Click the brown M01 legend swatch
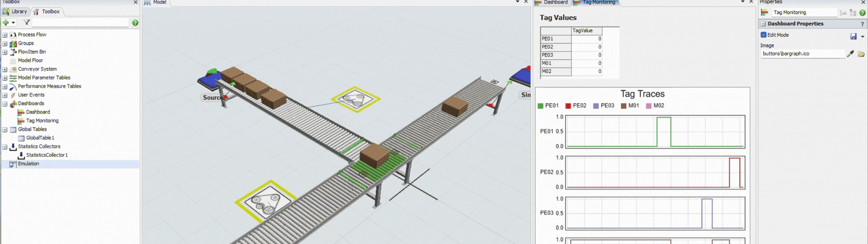The image size is (868, 244). [623, 106]
